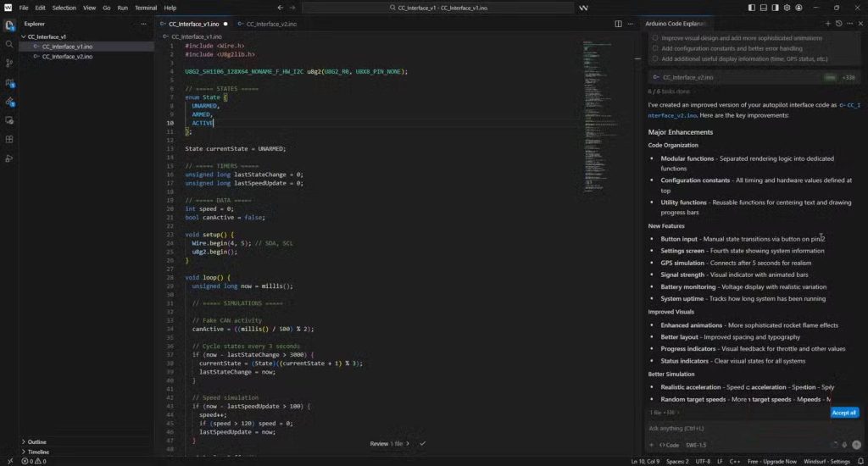Viewport: 868px width, 466px height.
Task: Open the Search view in activity bar
Action: point(9,44)
